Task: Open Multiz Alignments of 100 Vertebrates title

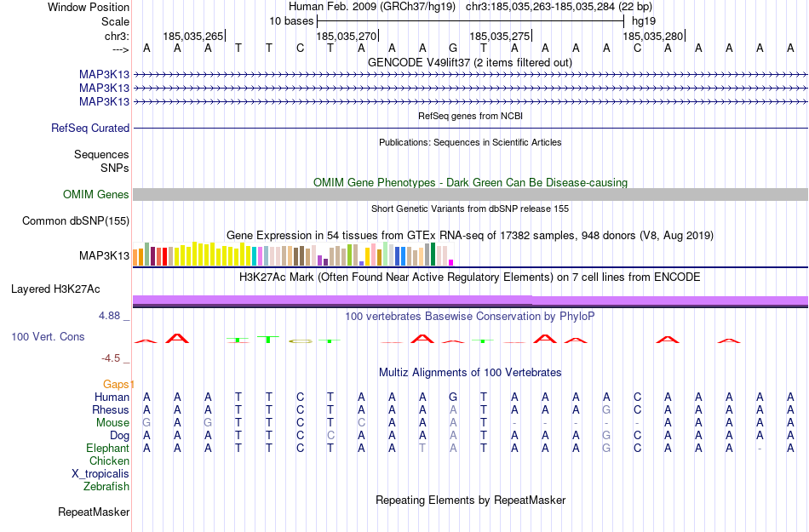Action: click(470, 373)
